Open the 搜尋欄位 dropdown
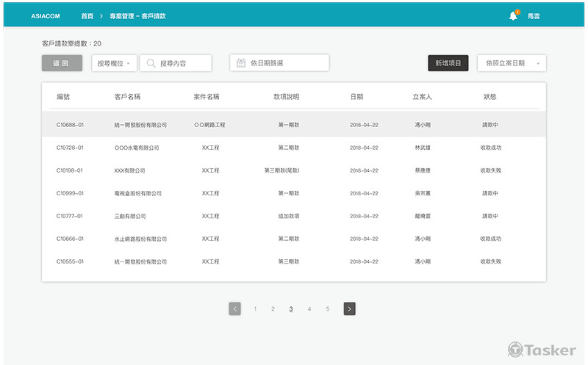 pos(114,64)
